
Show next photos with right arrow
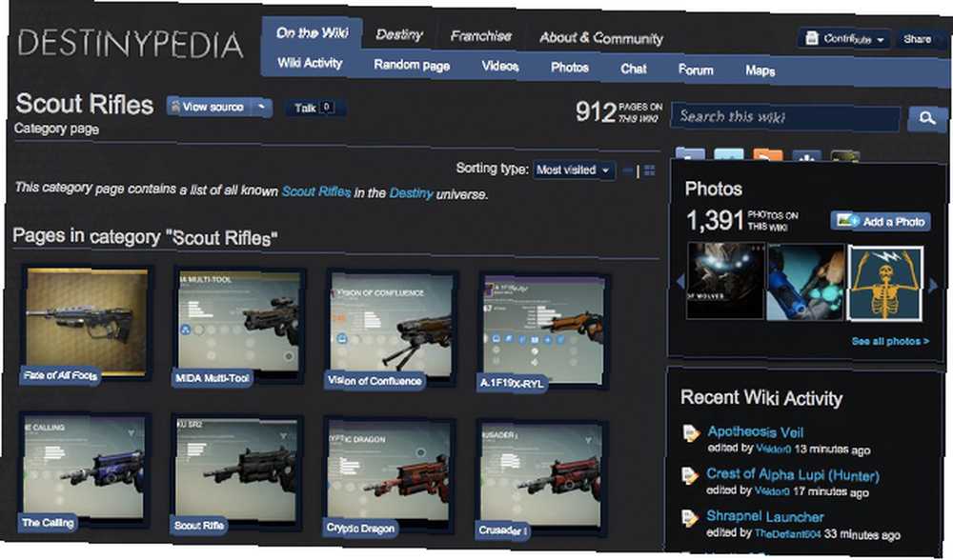pyautogui.click(x=932, y=286)
